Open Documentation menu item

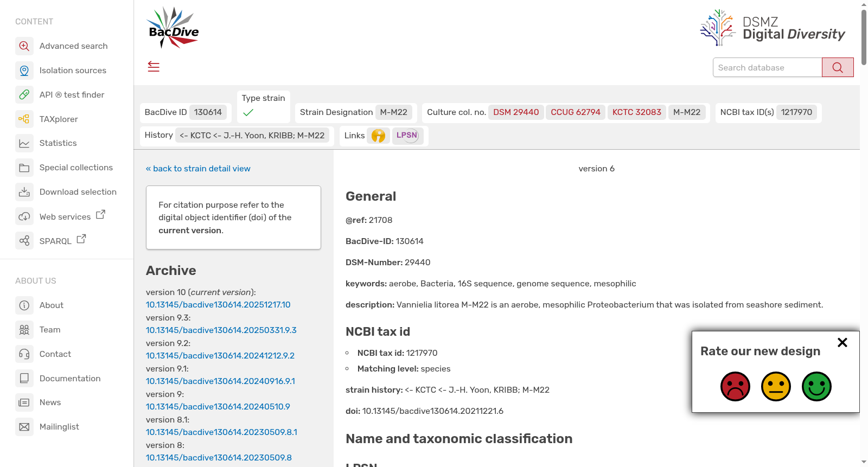pyautogui.click(x=70, y=379)
